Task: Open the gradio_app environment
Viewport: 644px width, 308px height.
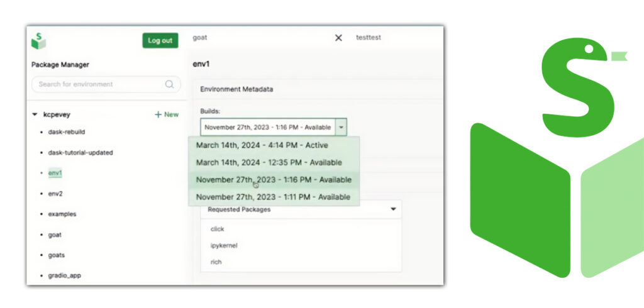Action: 65,275
